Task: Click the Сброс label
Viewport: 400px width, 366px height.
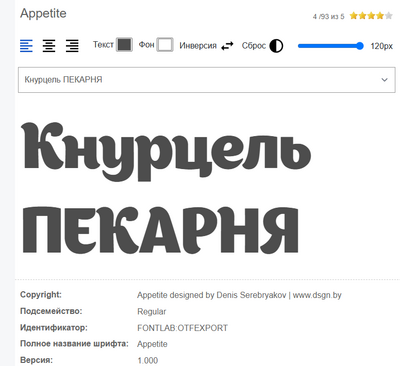Action: point(254,46)
